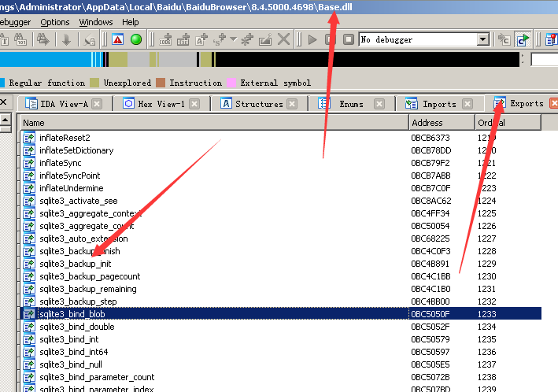Select the sqlite3_bind_parameter_count export
Viewport: 558px width, 392px height.
pos(281,377)
